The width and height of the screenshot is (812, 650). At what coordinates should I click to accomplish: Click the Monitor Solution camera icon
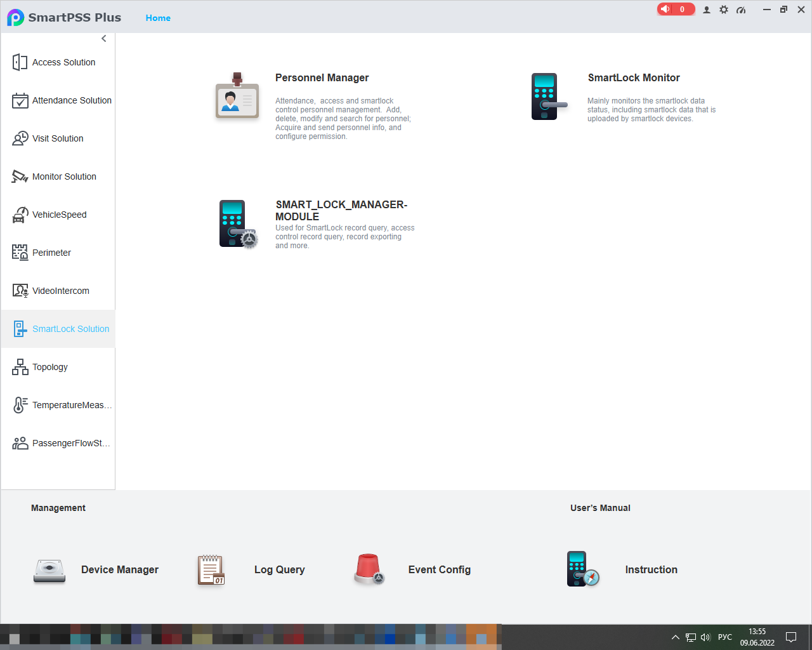click(20, 176)
